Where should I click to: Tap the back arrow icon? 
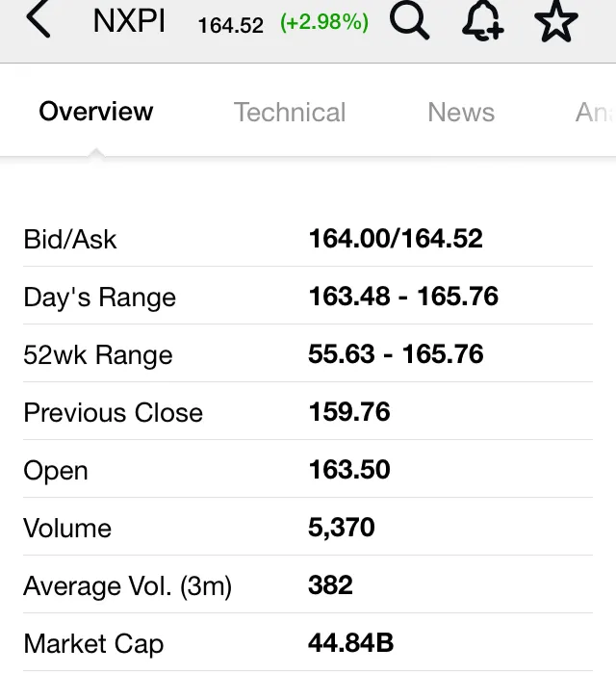pos(38,20)
